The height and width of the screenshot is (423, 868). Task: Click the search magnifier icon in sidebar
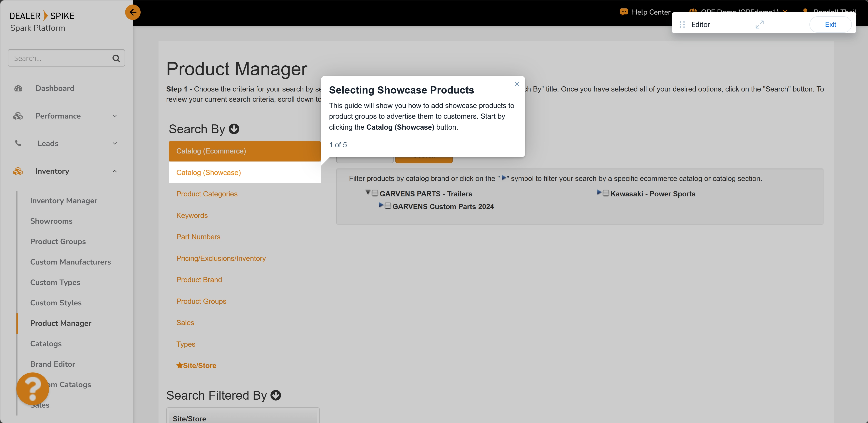pos(116,58)
